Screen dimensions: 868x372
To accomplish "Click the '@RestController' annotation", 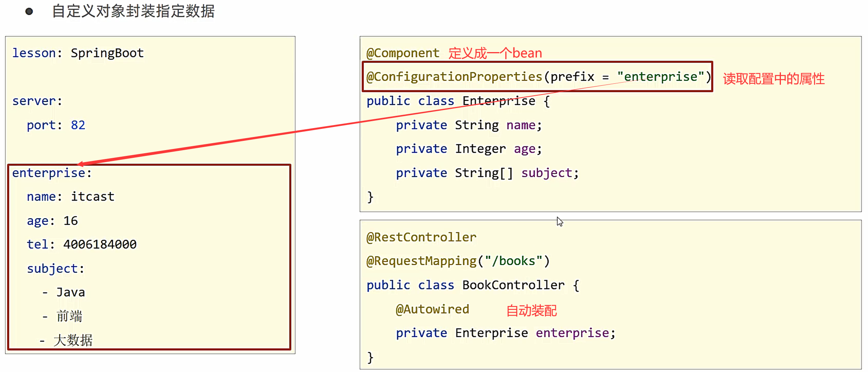I will pos(421,237).
